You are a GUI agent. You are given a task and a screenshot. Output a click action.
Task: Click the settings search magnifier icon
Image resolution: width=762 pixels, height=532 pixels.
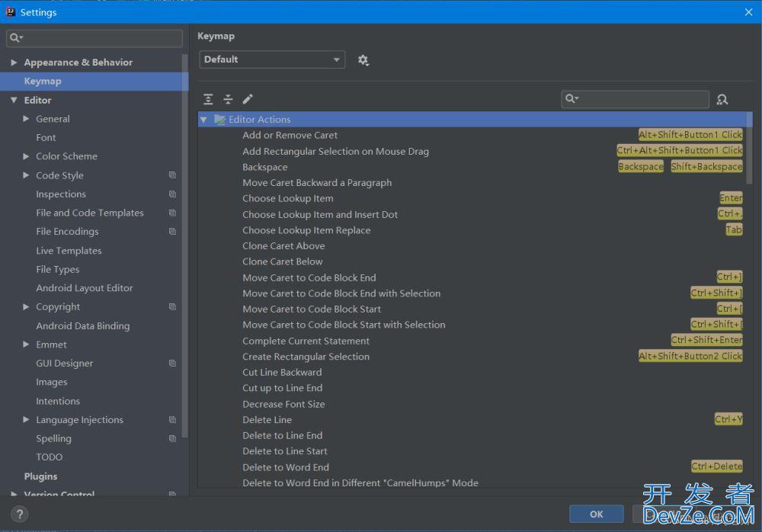click(x=15, y=38)
